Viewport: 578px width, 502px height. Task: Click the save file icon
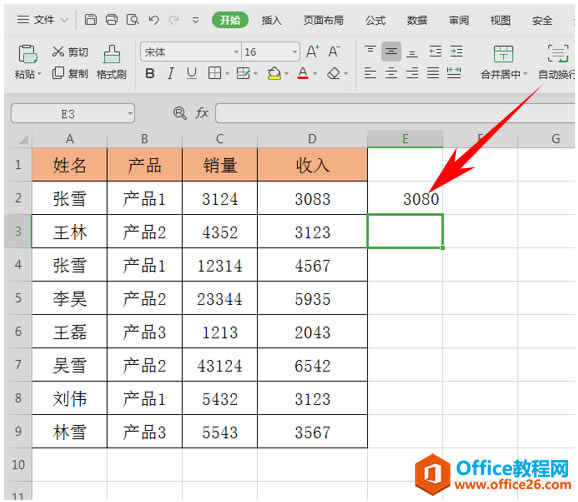click(x=91, y=20)
